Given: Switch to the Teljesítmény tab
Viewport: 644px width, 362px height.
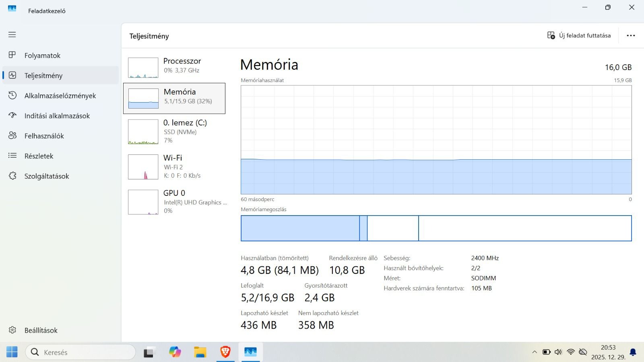Looking at the screenshot, I should tap(43, 76).
